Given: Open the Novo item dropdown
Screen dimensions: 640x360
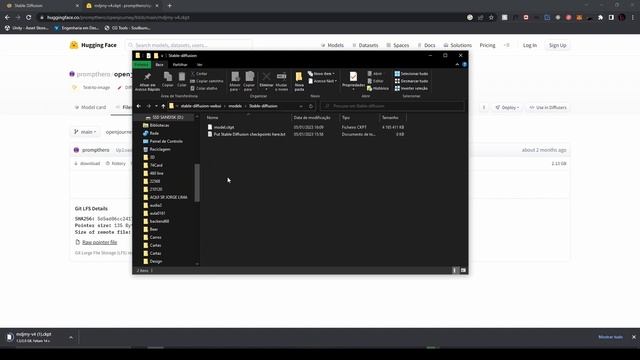Looking at the screenshot, I should click(x=322, y=74).
